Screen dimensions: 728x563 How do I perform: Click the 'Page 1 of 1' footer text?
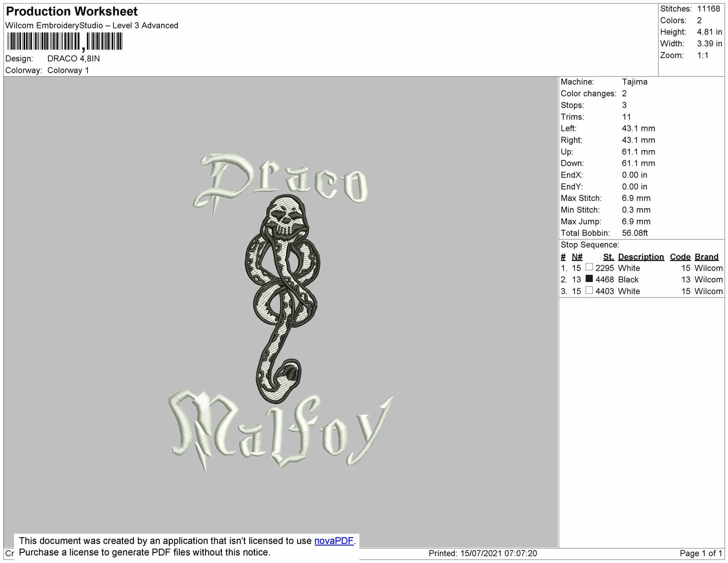pyautogui.click(x=701, y=553)
